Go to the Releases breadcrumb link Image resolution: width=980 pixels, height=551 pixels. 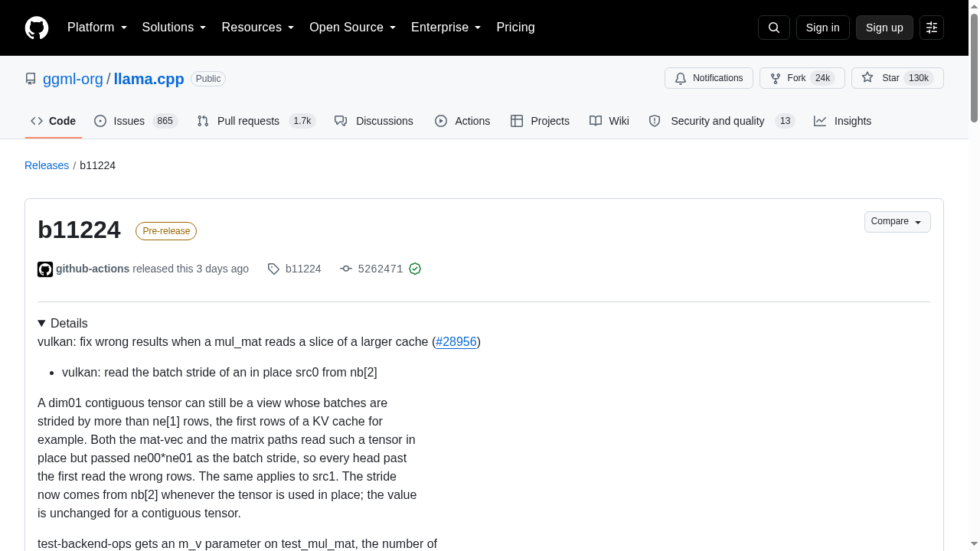pyautogui.click(x=47, y=165)
